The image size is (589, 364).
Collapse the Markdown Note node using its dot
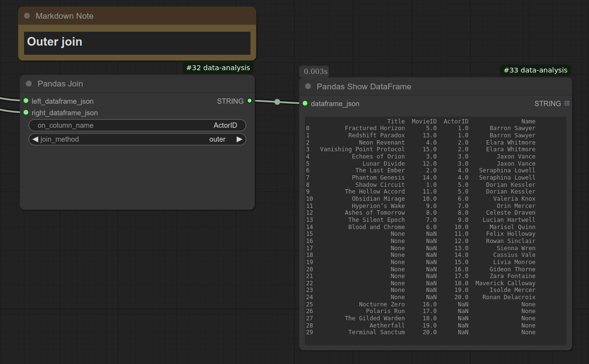coord(27,16)
